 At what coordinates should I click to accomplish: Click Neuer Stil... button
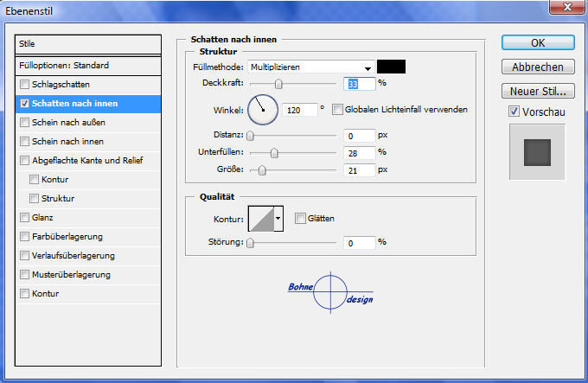(537, 91)
